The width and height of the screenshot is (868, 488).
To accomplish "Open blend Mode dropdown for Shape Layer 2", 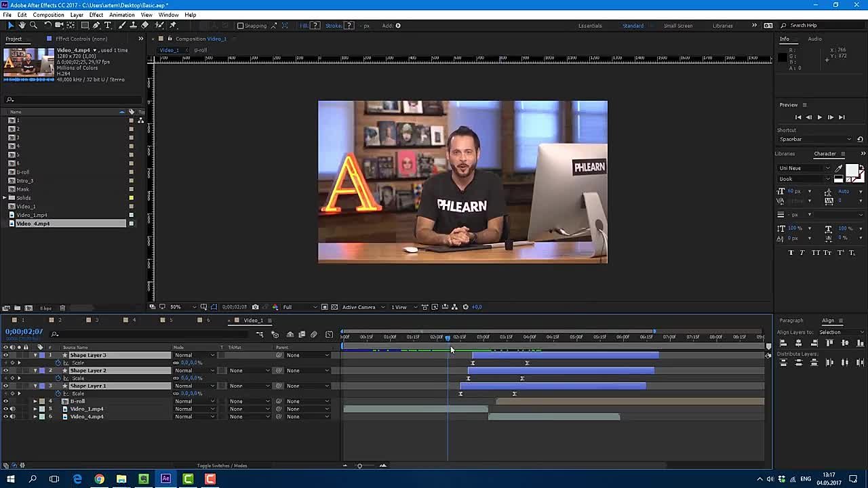I will tap(195, 371).
